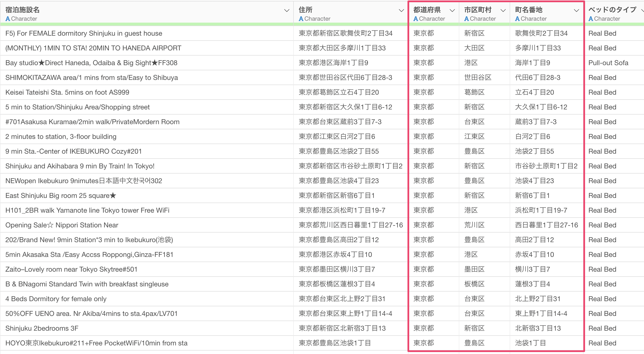Open the 町名番地 column dropdown arrow
Image resolution: width=644 pixels, height=354 pixels.
576,11
